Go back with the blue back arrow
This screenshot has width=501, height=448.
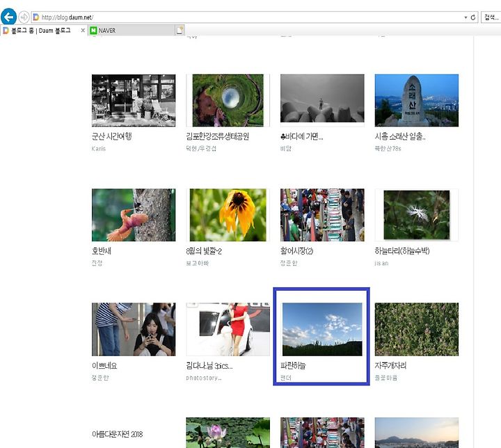point(8,17)
